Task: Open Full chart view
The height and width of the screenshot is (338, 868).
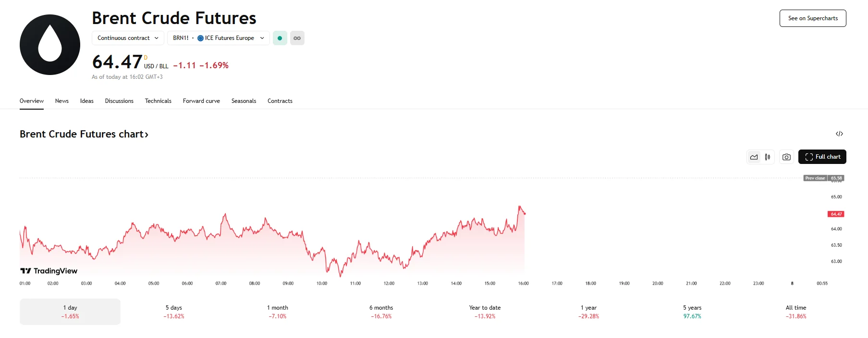Action: coord(822,157)
